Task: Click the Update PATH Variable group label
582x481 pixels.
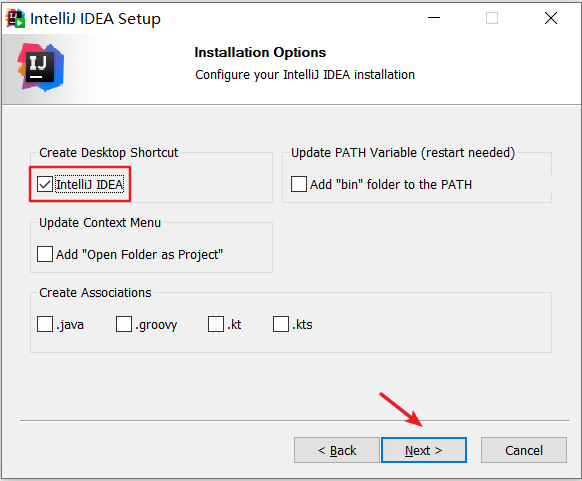Action: (403, 153)
